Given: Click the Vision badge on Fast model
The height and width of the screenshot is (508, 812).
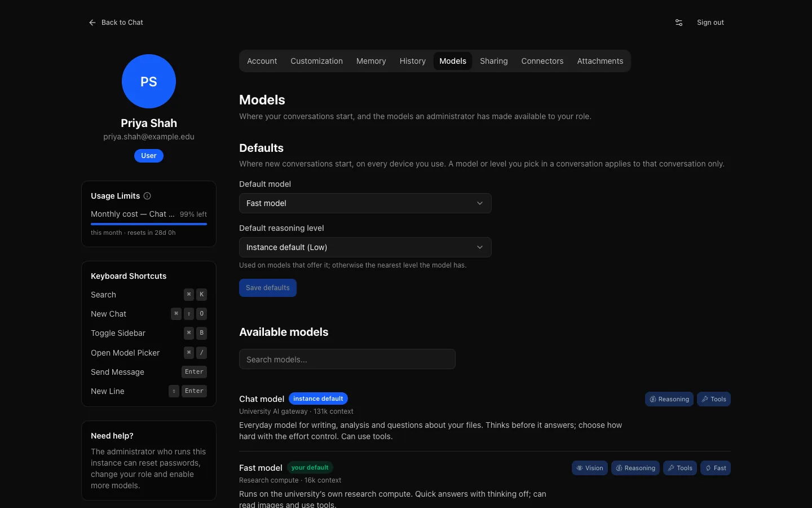Looking at the screenshot, I should point(590,468).
